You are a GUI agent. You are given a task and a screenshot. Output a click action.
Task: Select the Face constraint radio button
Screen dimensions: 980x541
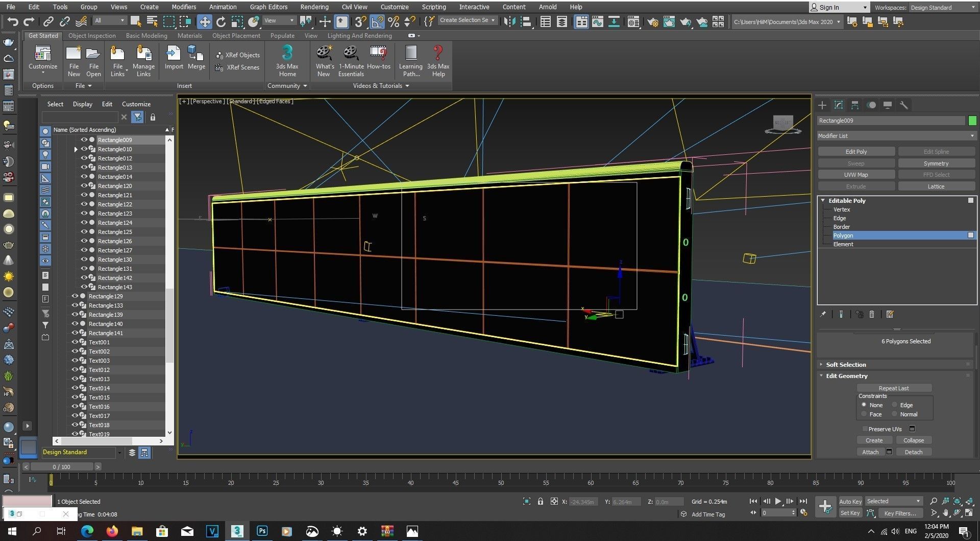tap(864, 414)
